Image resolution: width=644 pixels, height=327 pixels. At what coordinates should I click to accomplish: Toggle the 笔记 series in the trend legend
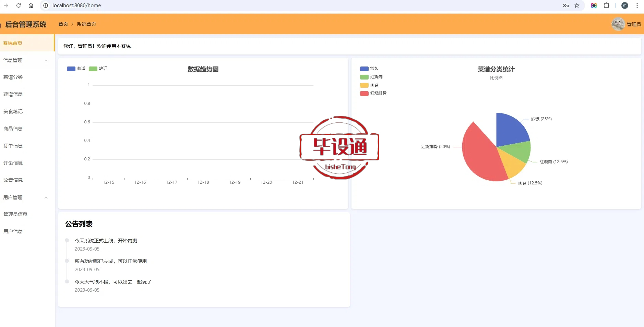point(98,69)
